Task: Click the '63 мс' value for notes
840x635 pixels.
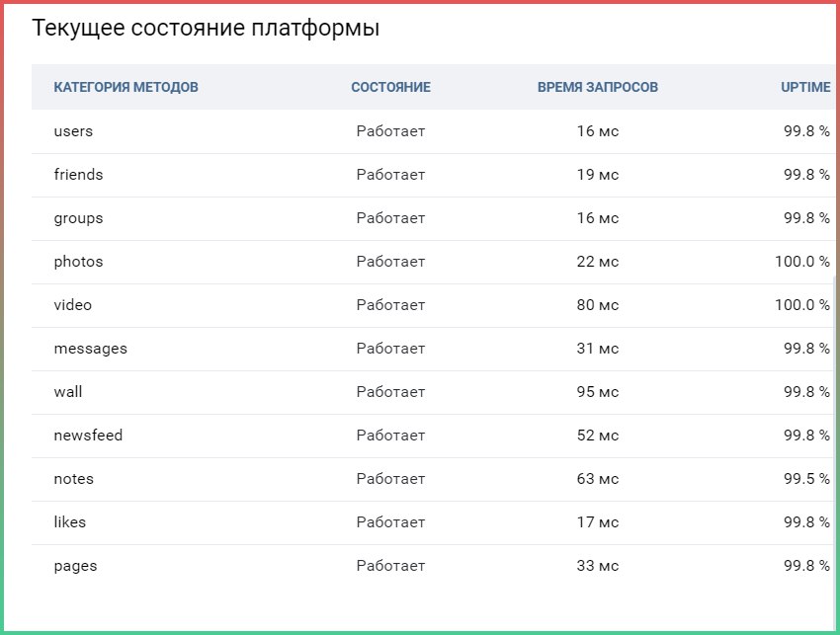Action: [598, 478]
